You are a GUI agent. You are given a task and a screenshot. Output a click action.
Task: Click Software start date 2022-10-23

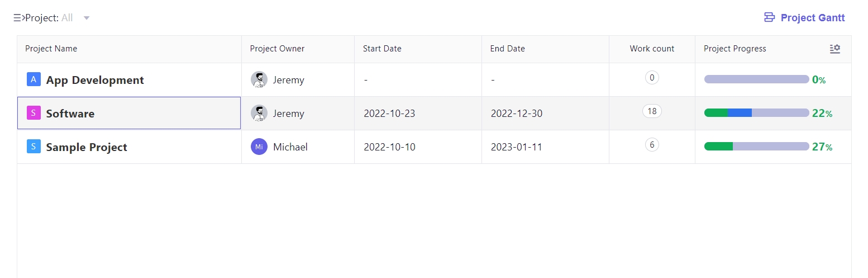(389, 114)
